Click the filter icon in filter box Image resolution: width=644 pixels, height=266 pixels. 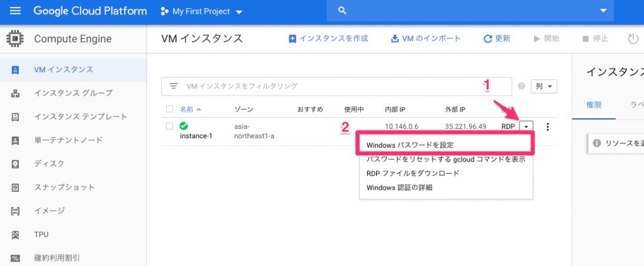click(x=174, y=86)
